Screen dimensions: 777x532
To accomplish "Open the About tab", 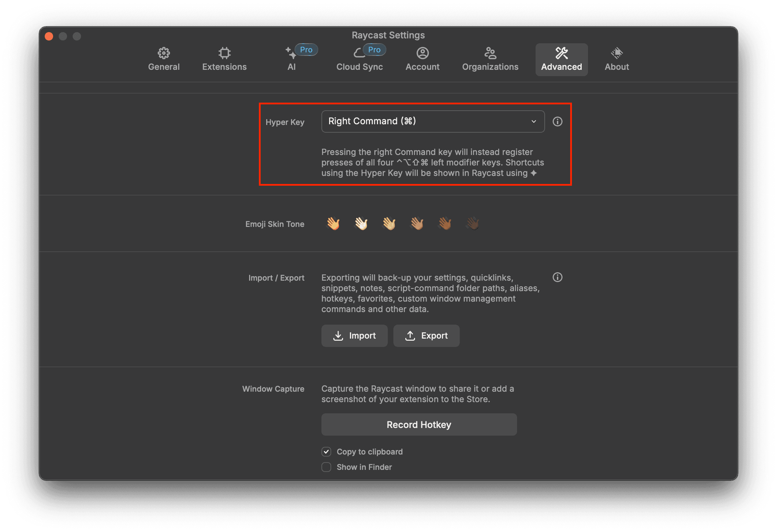I will 617,59.
